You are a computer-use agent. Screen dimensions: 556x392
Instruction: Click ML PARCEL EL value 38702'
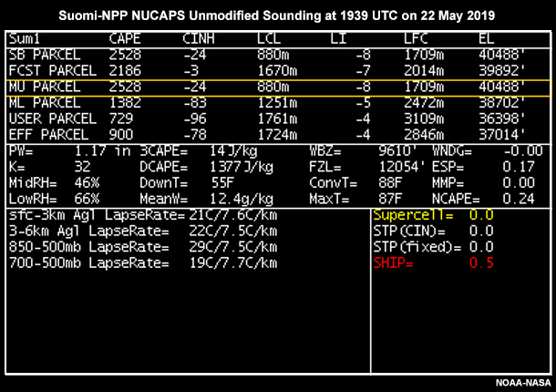501,103
